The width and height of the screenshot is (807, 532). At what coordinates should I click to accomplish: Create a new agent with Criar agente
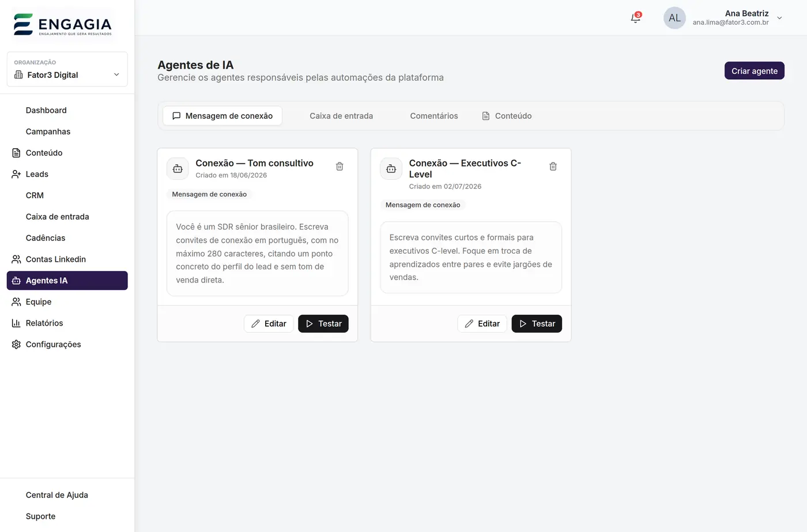click(x=754, y=71)
